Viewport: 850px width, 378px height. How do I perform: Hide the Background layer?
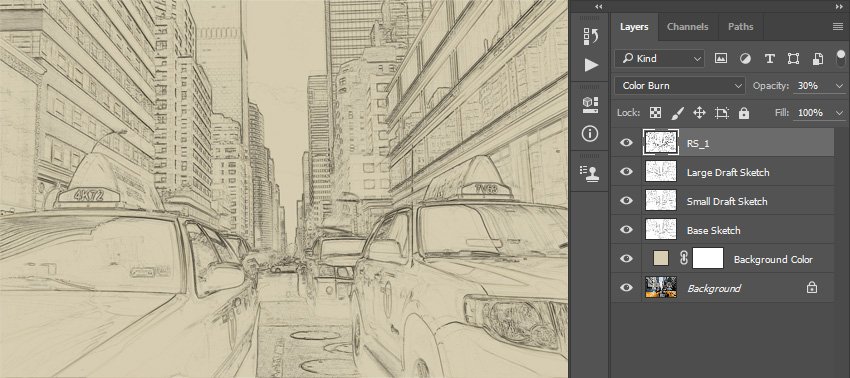(626, 287)
